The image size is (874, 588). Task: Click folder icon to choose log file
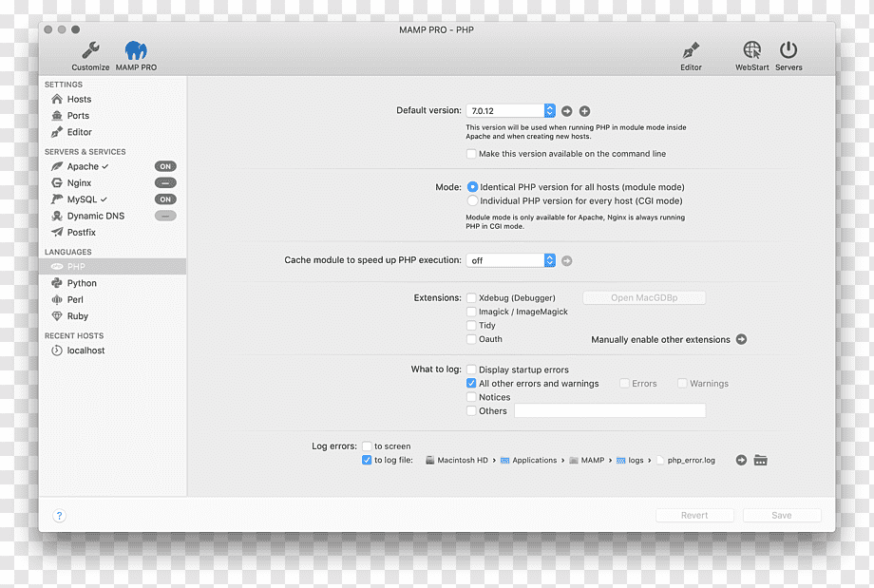click(x=760, y=461)
